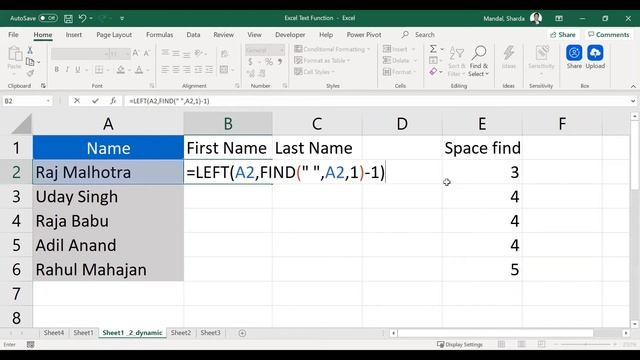Viewport: 640px width, 360px height.
Task: Toggle Italic formatting
Action: point(67,70)
